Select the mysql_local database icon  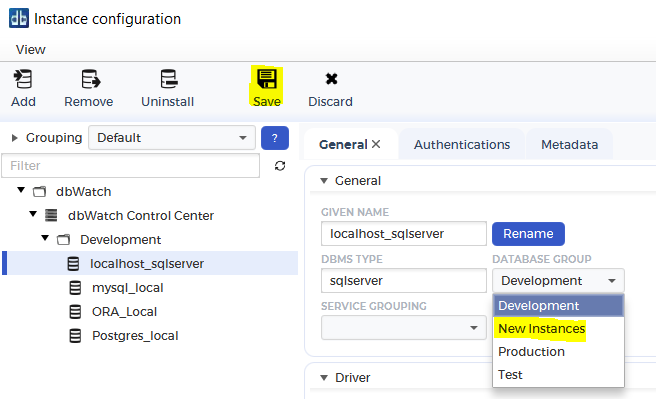point(75,288)
